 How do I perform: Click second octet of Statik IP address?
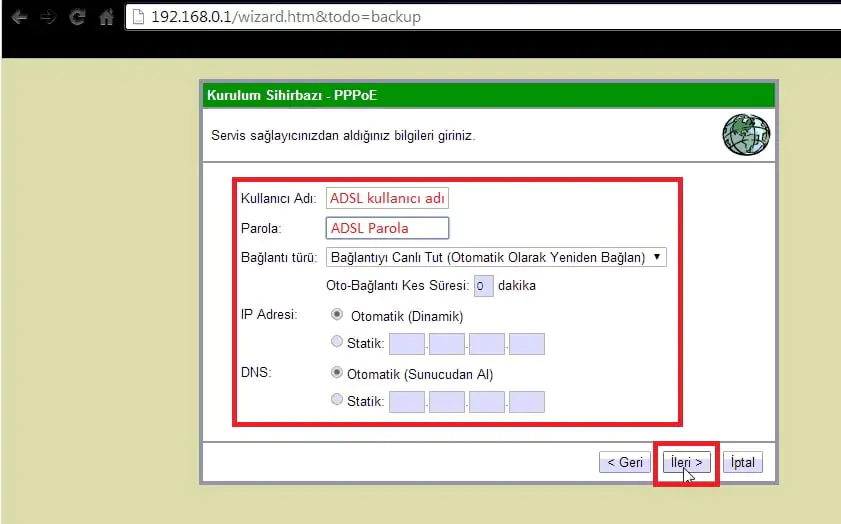tap(447, 344)
